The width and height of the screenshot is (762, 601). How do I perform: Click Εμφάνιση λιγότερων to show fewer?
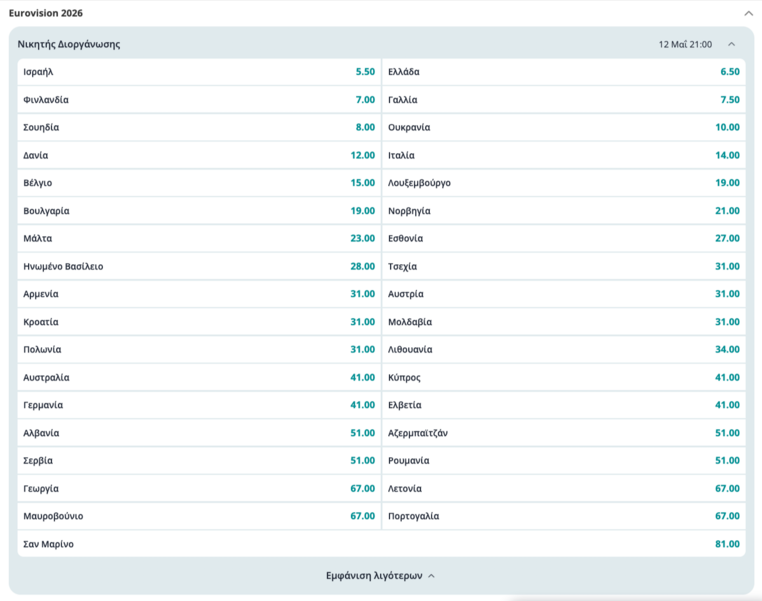(x=380, y=576)
